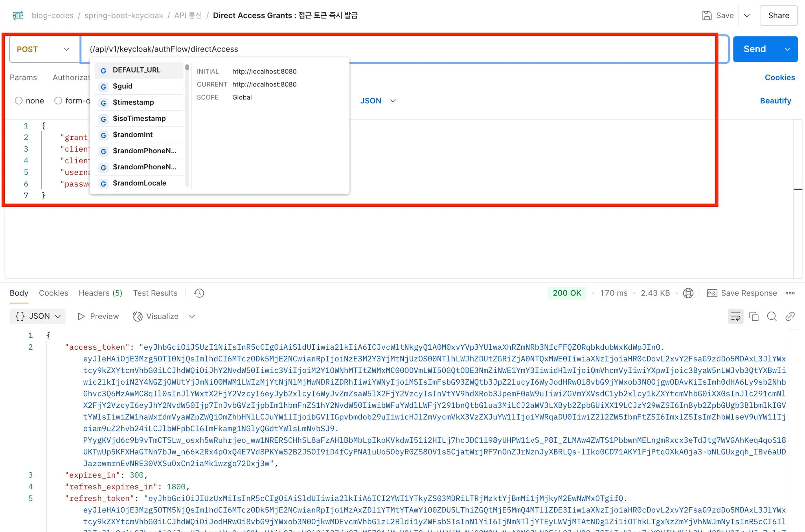Toggle the response word wrap icon
This screenshot has height=532, width=805.
click(x=735, y=316)
